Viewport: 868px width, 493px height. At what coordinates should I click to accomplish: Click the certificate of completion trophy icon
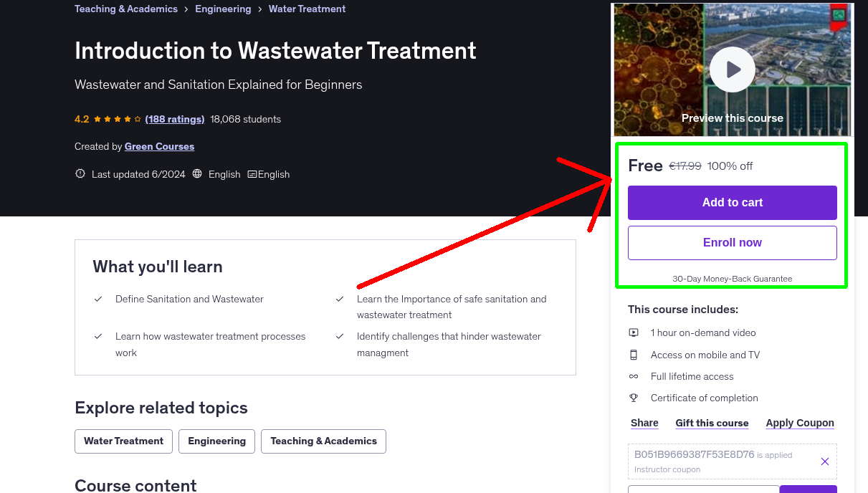(634, 398)
